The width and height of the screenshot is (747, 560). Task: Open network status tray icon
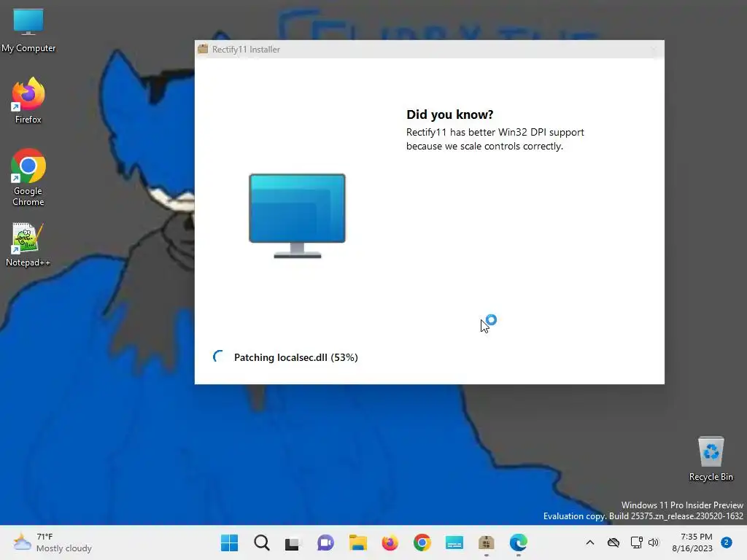pyautogui.click(x=636, y=542)
